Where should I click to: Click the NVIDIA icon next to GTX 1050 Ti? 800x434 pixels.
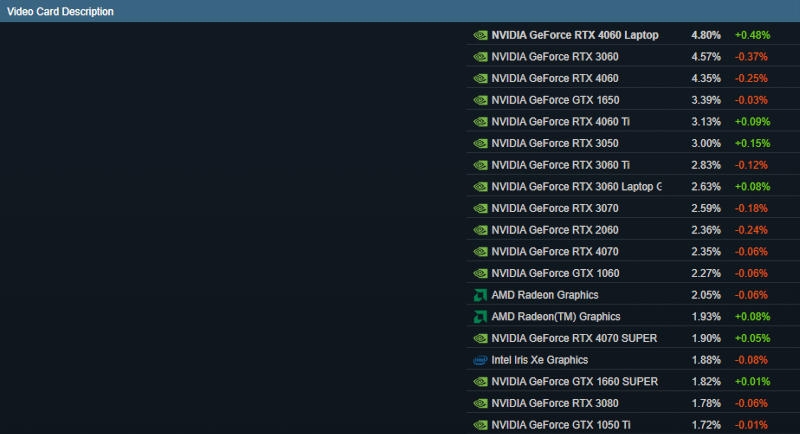tap(480, 425)
